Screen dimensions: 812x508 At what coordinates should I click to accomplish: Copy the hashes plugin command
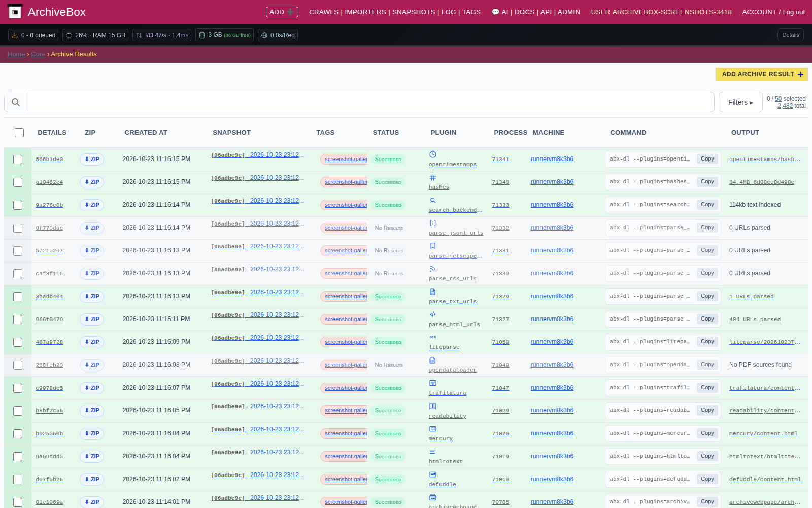pyautogui.click(x=707, y=182)
